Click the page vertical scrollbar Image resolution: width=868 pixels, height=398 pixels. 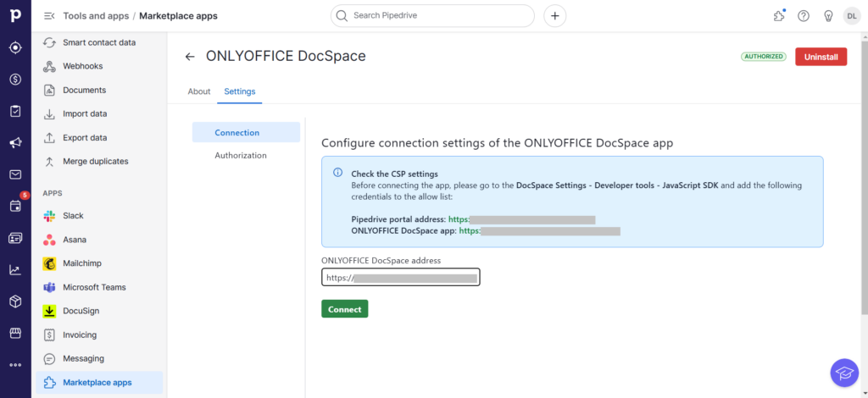click(x=864, y=177)
